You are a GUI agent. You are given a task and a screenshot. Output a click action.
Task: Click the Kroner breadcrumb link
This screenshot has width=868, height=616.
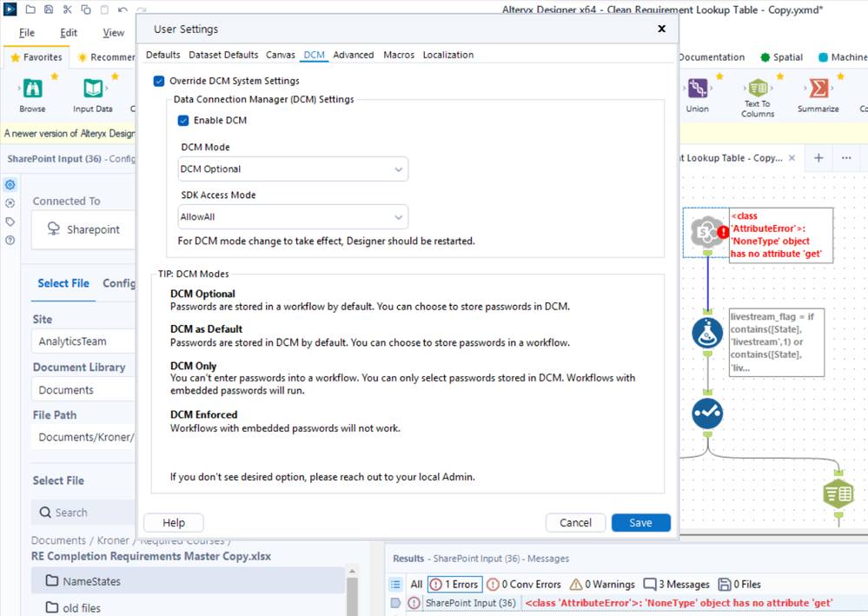pyautogui.click(x=113, y=540)
